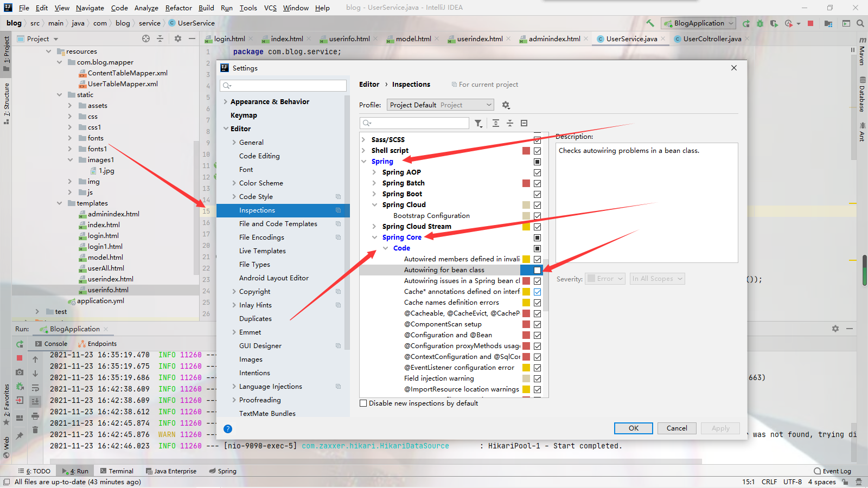Viewport: 868px width, 488px height.
Task: Open the Database tool window
Action: coord(862,94)
